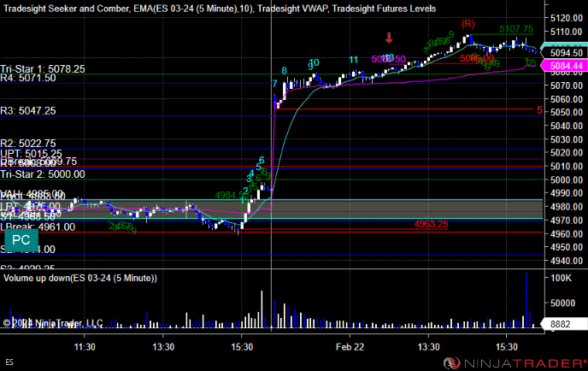
Task: Click the 100K volume axis label
Action: pos(561,278)
